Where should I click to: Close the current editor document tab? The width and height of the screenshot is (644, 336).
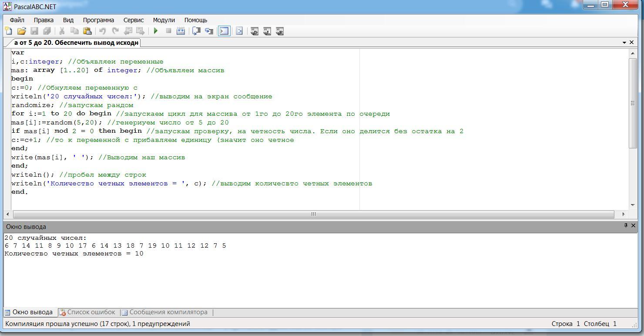632,43
